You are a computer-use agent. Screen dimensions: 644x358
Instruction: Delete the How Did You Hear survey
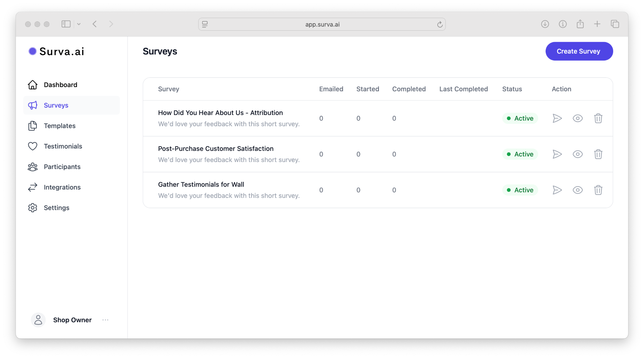click(x=598, y=118)
